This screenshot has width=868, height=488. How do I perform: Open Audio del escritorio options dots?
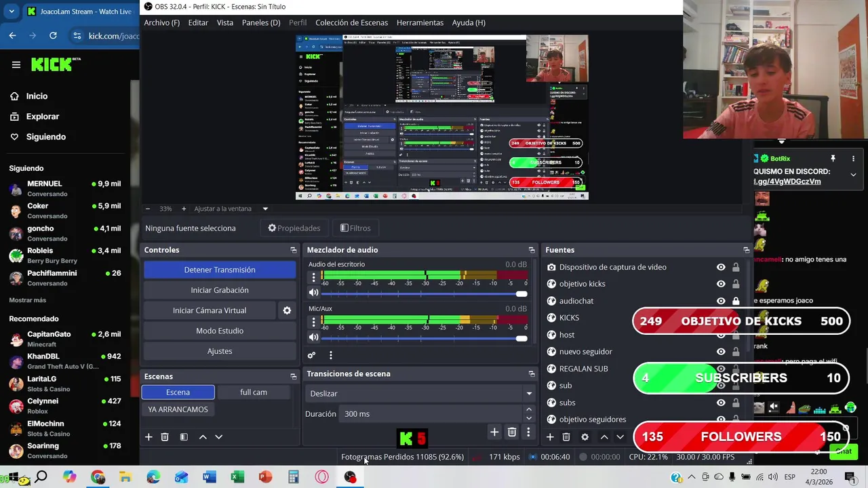pyautogui.click(x=313, y=277)
